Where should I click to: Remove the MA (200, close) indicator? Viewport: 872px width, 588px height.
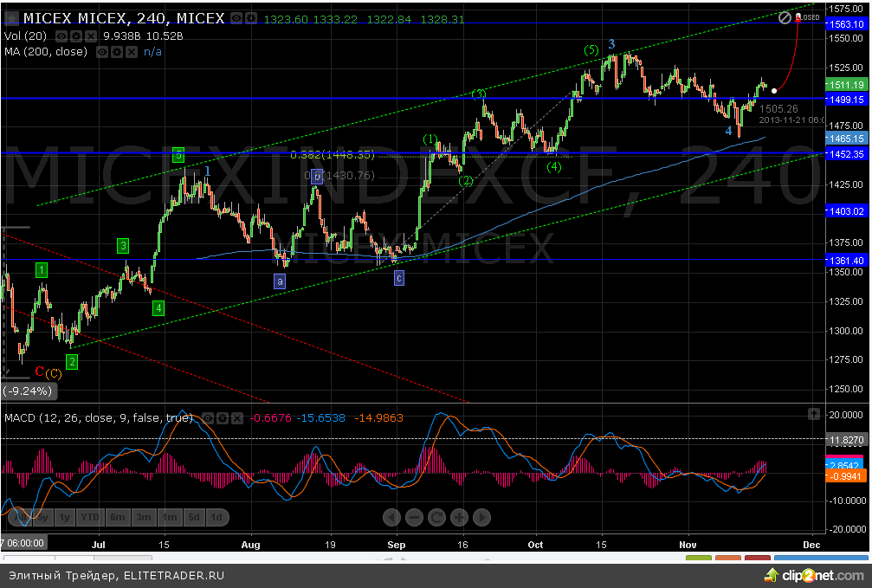tap(131, 52)
